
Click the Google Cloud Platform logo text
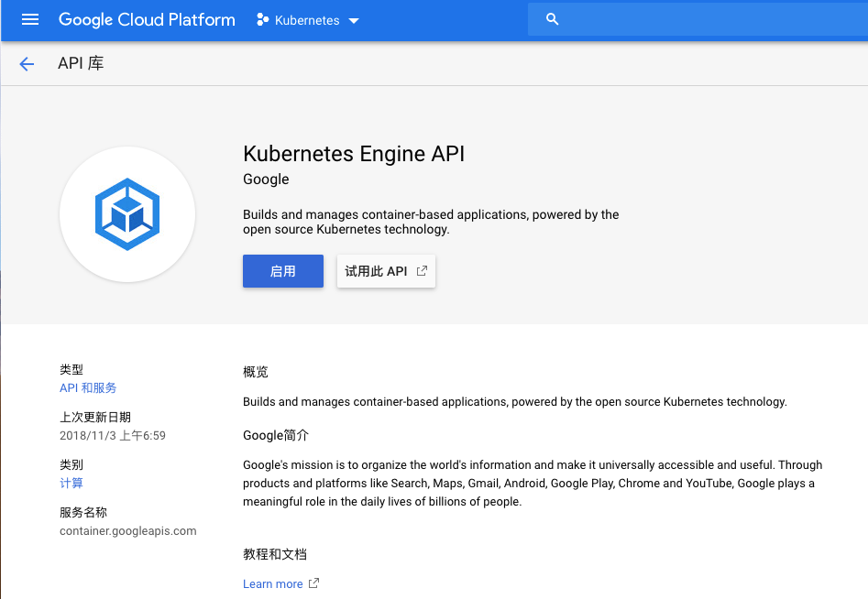click(147, 20)
